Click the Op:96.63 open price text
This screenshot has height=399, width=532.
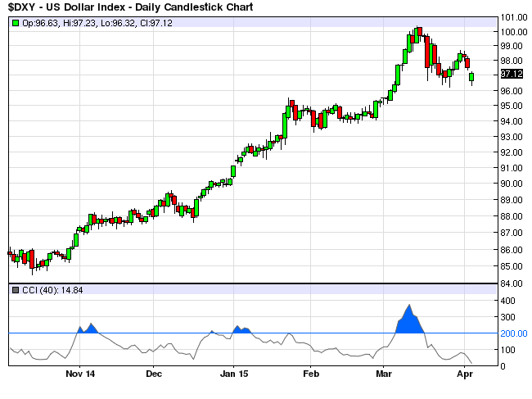pyautogui.click(x=36, y=23)
